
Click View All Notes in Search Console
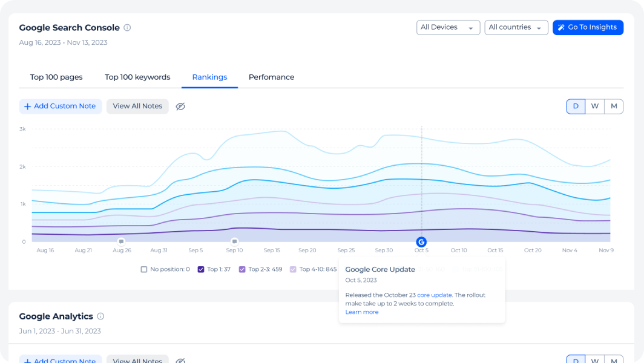click(137, 106)
